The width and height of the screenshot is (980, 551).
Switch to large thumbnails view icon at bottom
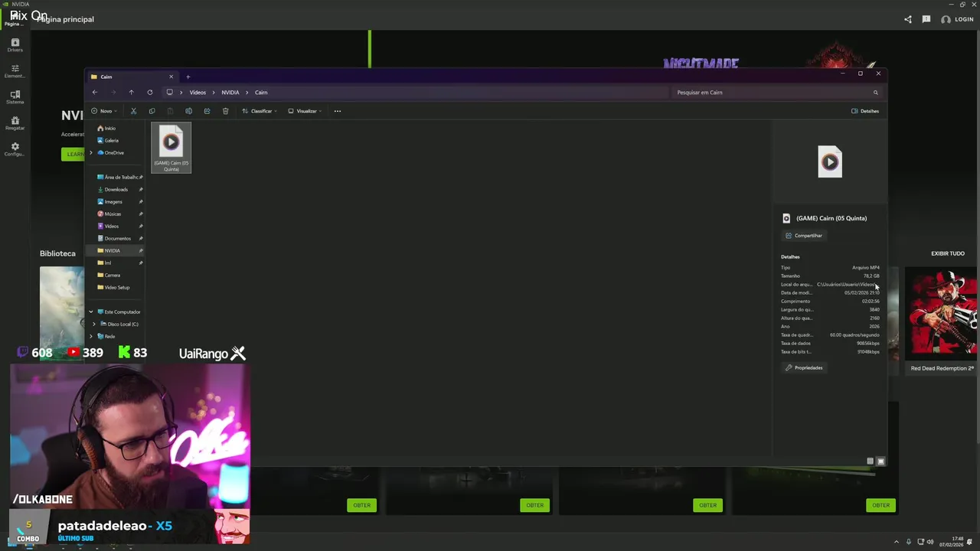tap(880, 461)
